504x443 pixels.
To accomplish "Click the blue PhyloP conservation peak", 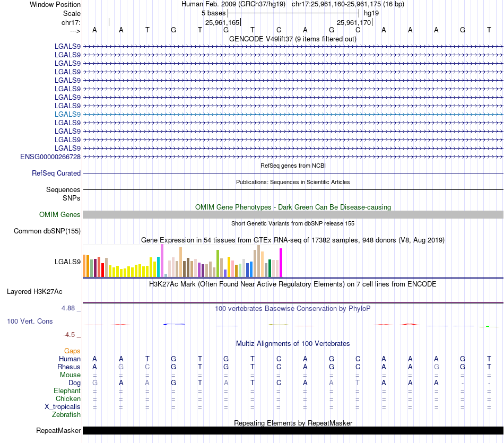I will [x=174, y=324].
